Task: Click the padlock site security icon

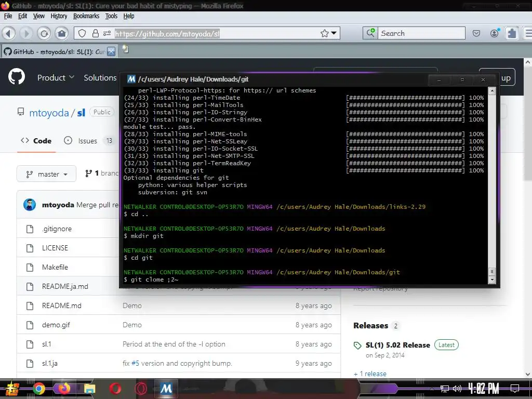Action: [96, 33]
